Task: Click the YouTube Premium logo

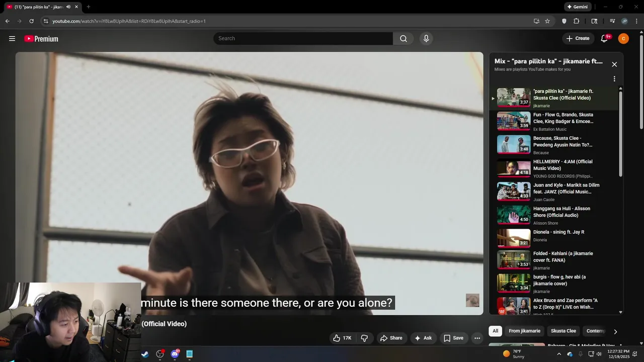Action: tap(41, 39)
